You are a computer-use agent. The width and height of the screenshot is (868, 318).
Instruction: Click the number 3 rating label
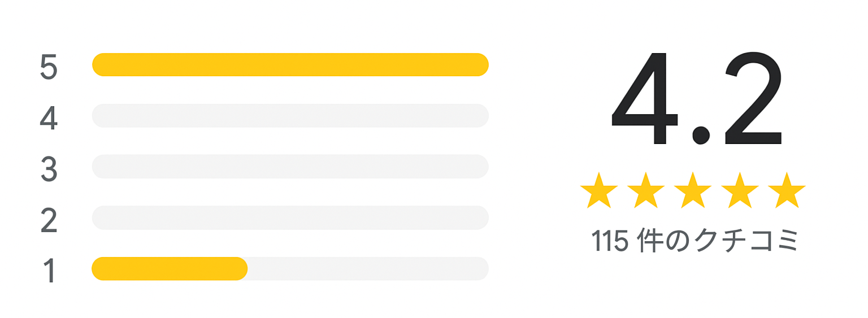pyautogui.click(x=49, y=169)
